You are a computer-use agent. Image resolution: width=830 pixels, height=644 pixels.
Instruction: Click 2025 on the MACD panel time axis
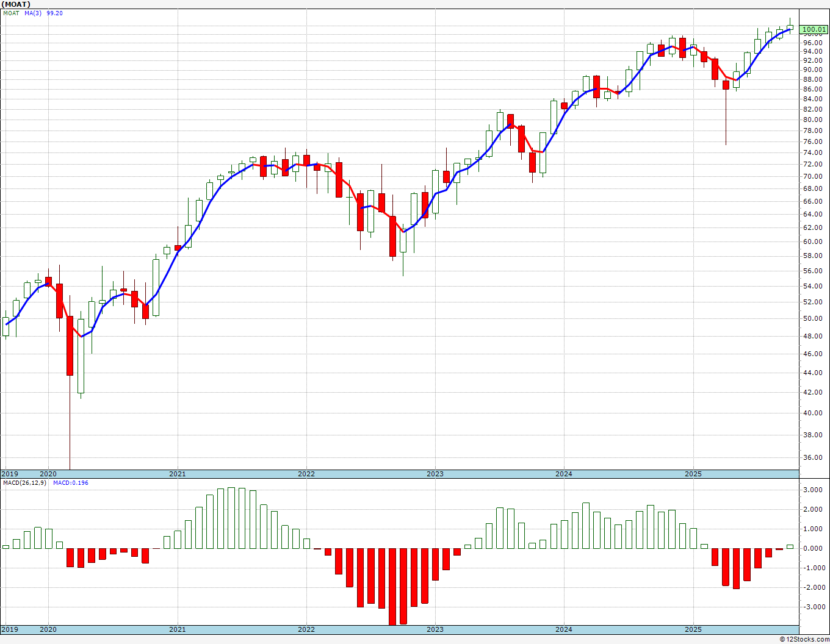693,629
